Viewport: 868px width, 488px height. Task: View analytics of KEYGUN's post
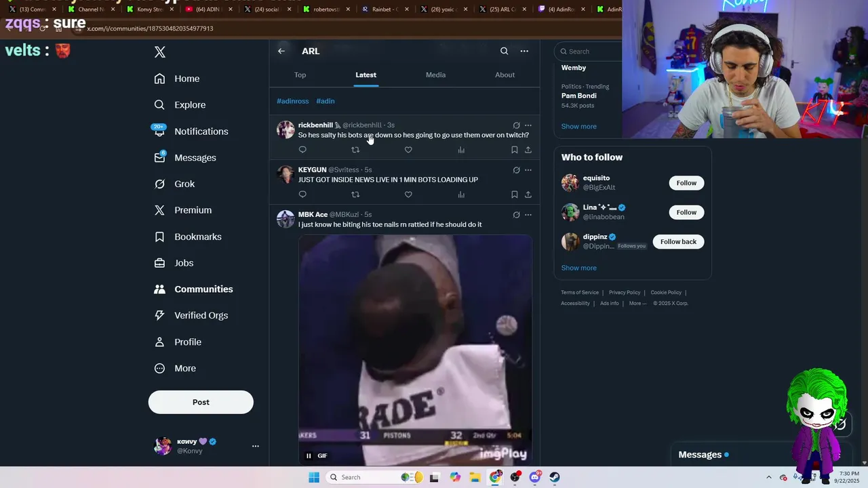[x=461, y=195]
